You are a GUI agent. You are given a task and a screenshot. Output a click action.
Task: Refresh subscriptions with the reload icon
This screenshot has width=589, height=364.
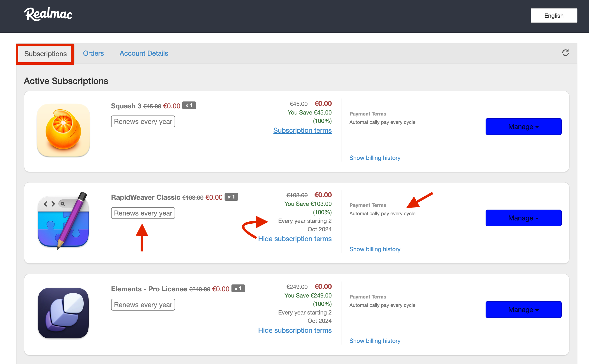pos(565,53)
